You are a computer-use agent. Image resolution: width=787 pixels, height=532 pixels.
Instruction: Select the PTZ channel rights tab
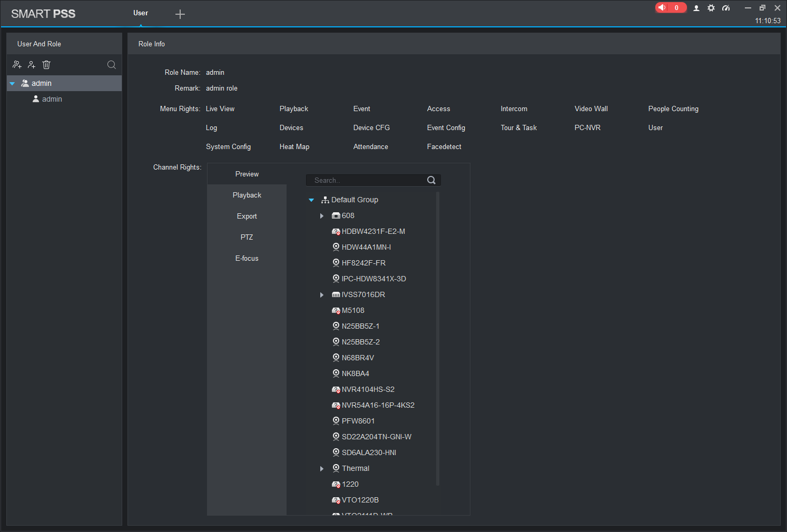click(x=247, y=237)
